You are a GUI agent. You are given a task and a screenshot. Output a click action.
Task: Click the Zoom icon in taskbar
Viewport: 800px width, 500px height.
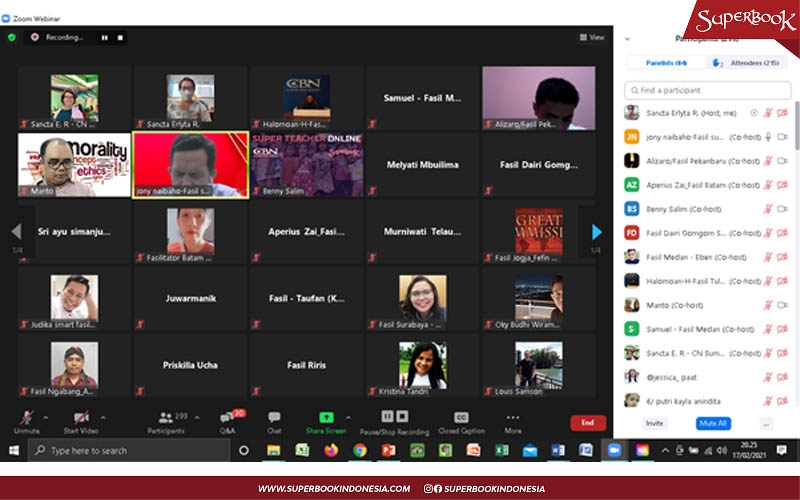614,451
